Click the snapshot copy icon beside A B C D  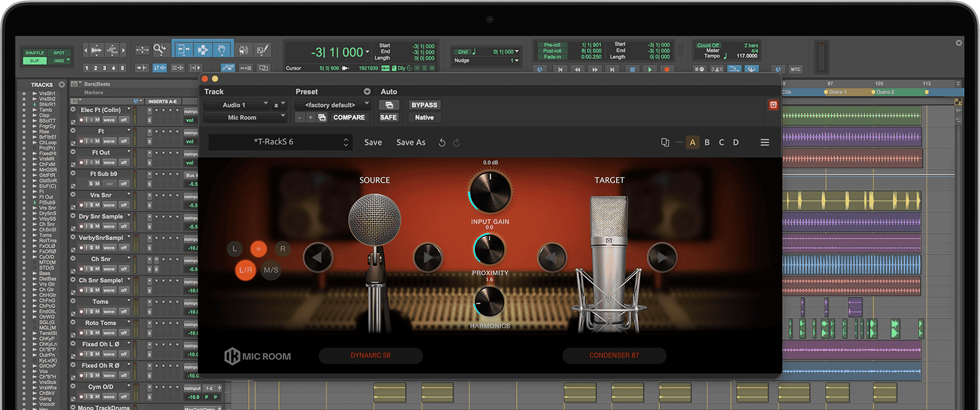coord(664,142)
